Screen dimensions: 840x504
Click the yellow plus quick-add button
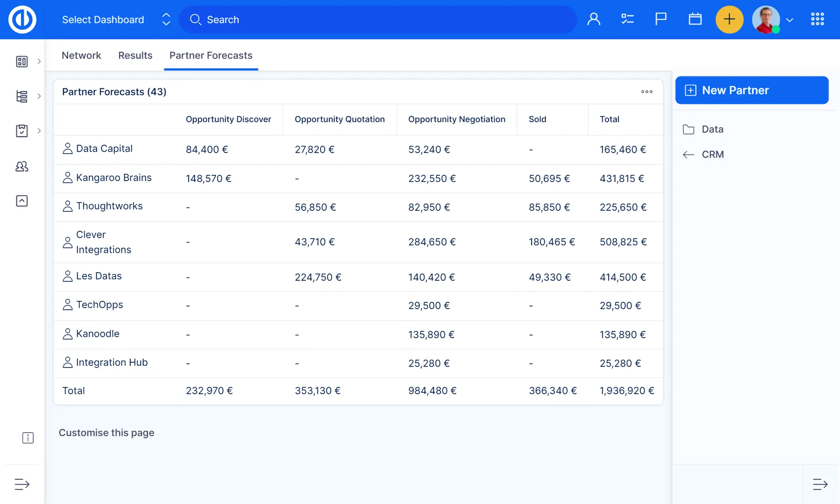point(729,19)
